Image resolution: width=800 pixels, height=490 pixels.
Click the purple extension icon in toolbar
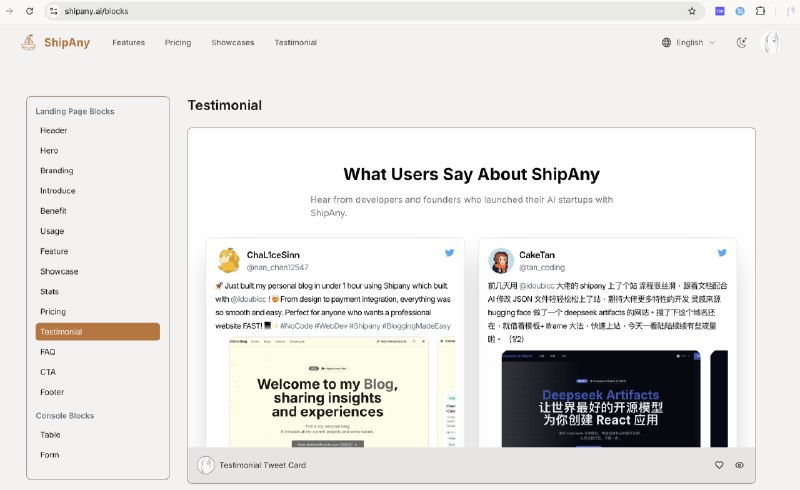[719, 11]
